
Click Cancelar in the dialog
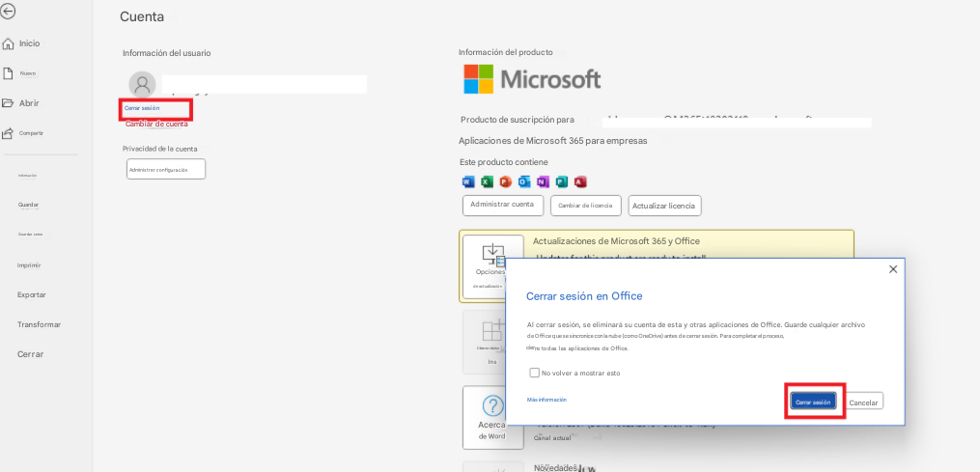click(864, 403)
